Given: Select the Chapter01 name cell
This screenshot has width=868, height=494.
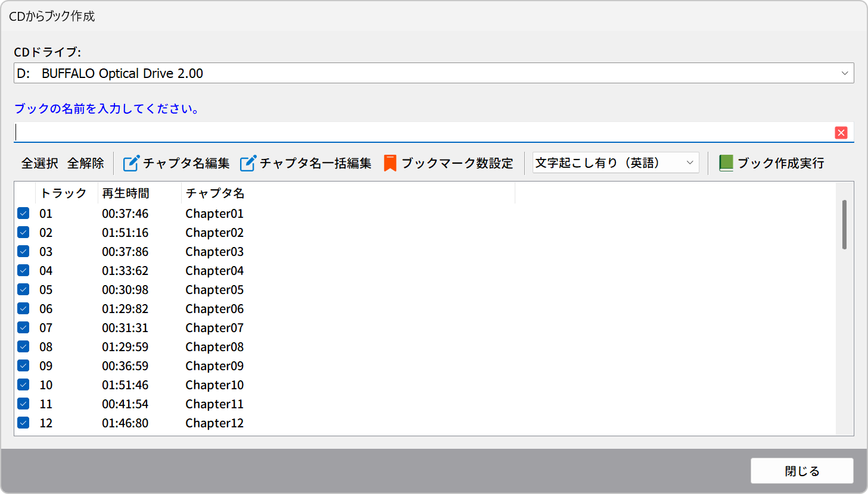Looking at the screenshot, I should click(214, 213).
